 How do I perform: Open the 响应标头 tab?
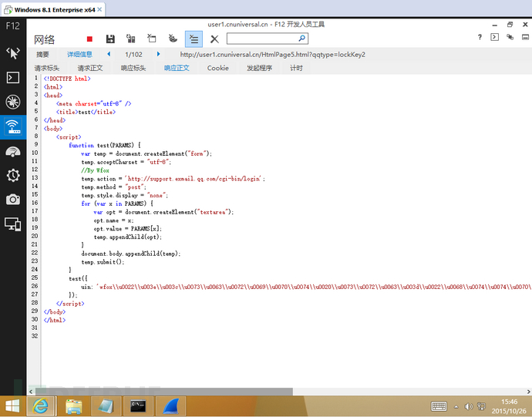click(x=133, y=68)
